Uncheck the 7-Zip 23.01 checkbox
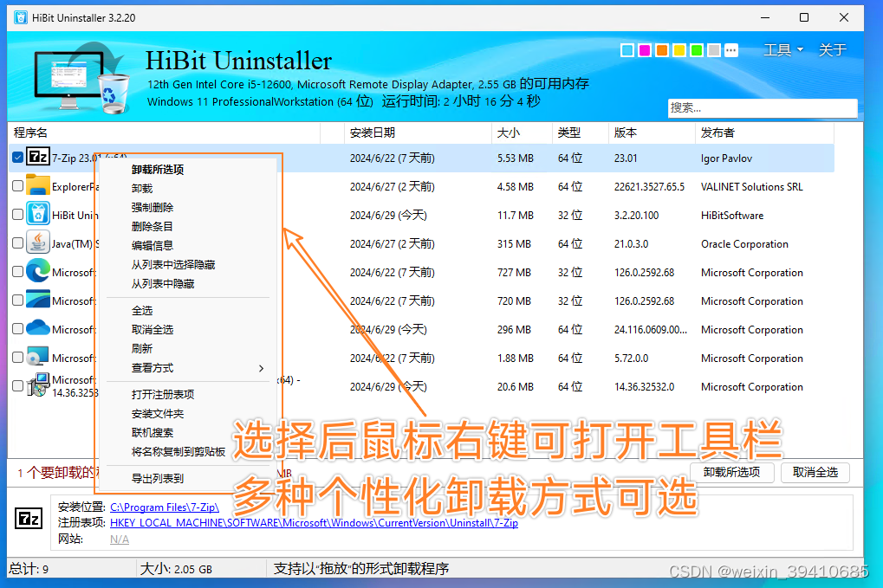Viewport: 883px width, 588px height. pos(17,158)
